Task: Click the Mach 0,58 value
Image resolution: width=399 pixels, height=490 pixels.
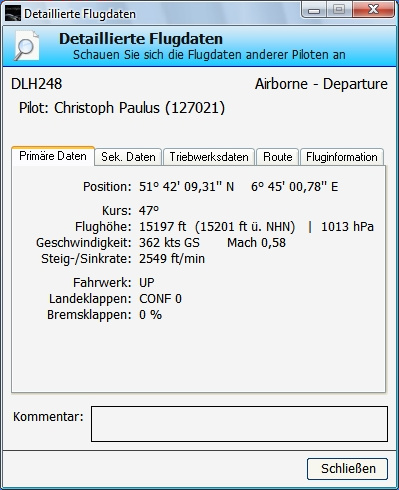Action: tap(256, 243)
